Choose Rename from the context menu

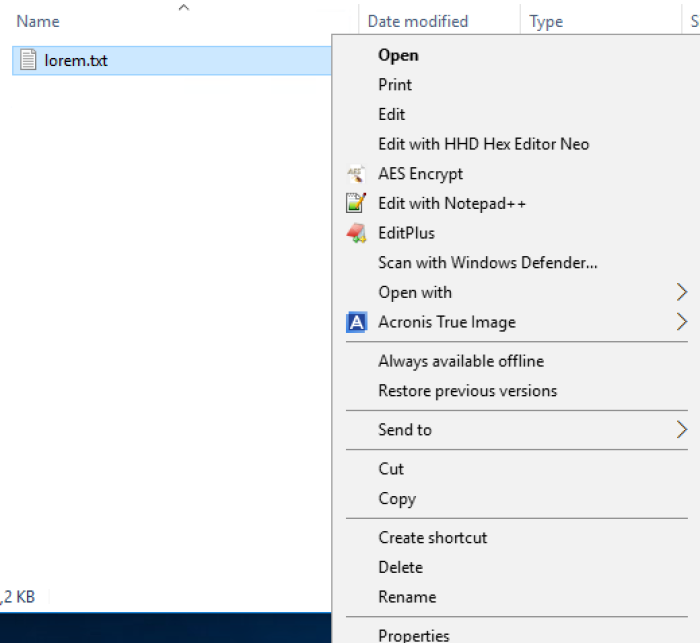pos(517,597)
